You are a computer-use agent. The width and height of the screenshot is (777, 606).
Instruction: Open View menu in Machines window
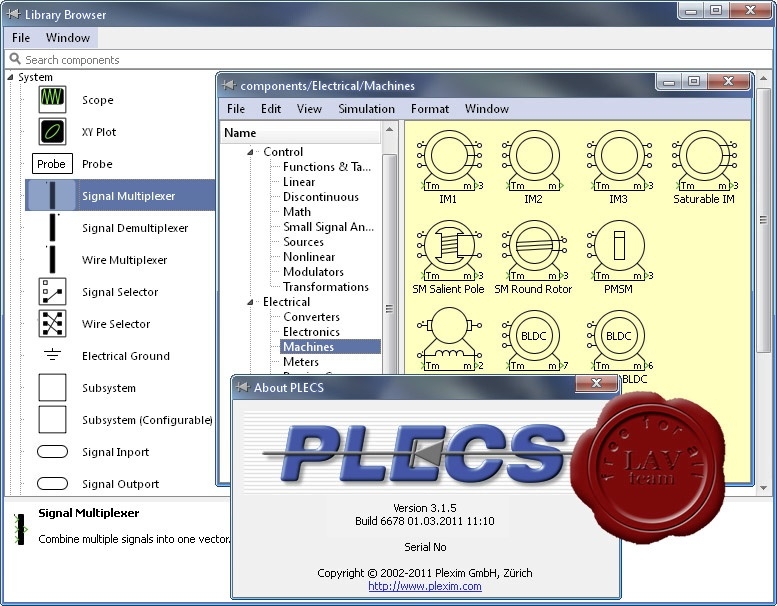(x=309, y=109)
